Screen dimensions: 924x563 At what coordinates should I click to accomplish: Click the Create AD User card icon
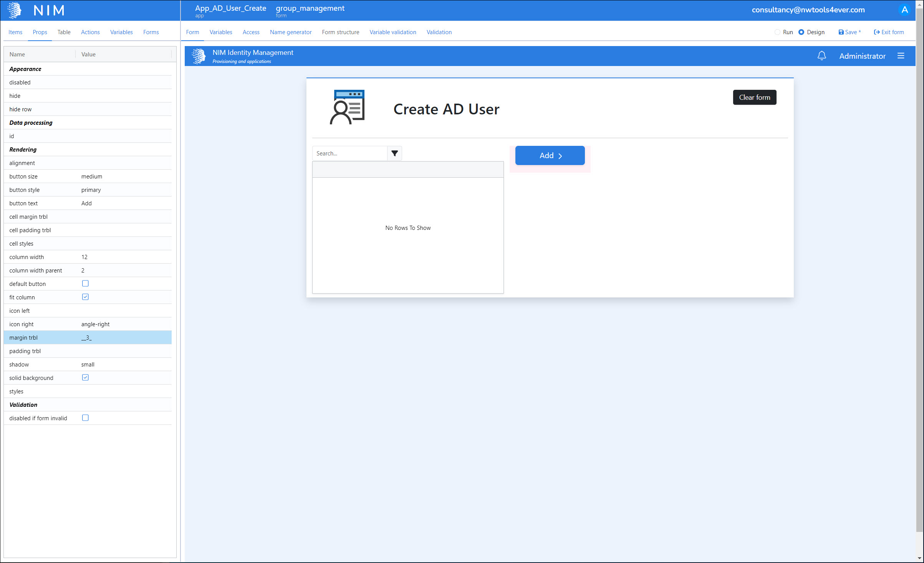(x=347, y=107)
